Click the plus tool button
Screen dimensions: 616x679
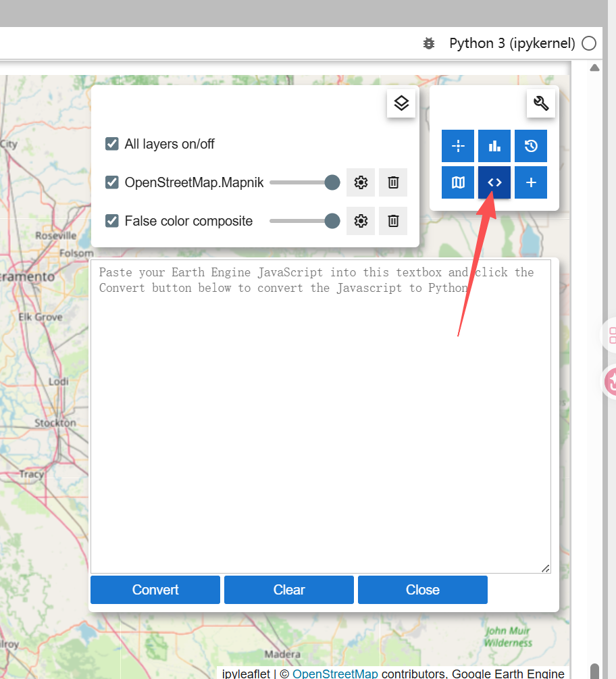[531, 182]
